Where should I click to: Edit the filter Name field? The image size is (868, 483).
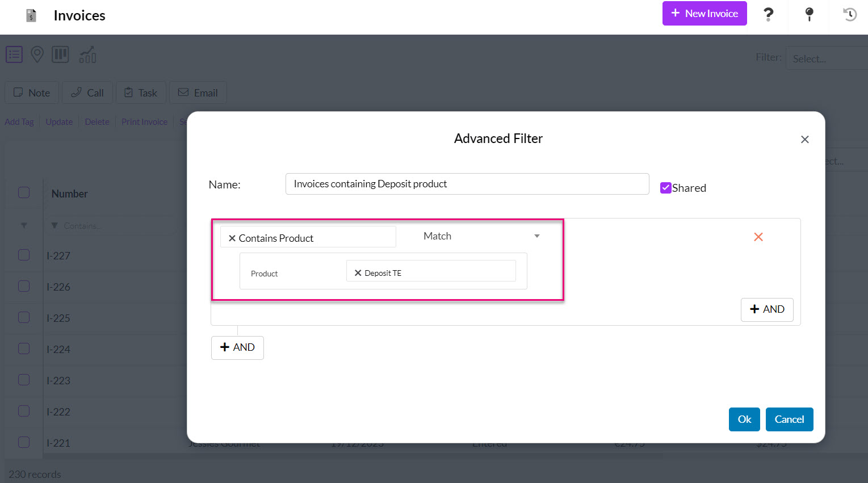pos(467,184)
